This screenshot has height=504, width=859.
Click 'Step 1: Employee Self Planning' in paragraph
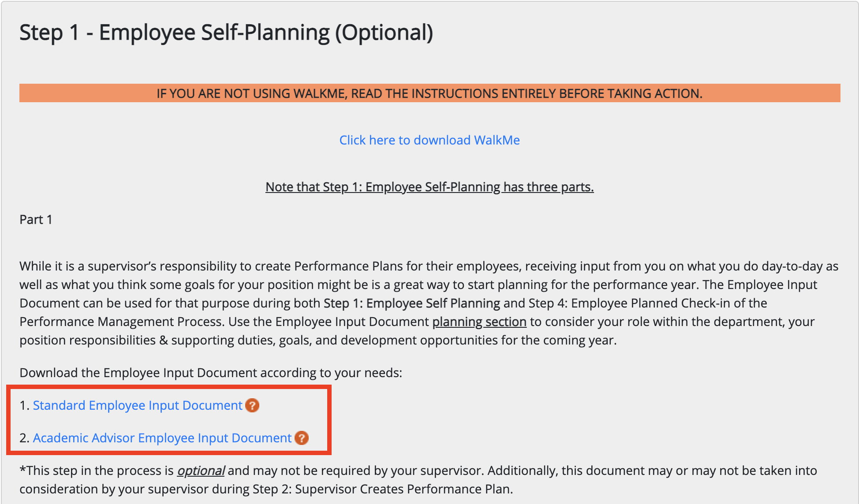[412, 303]
